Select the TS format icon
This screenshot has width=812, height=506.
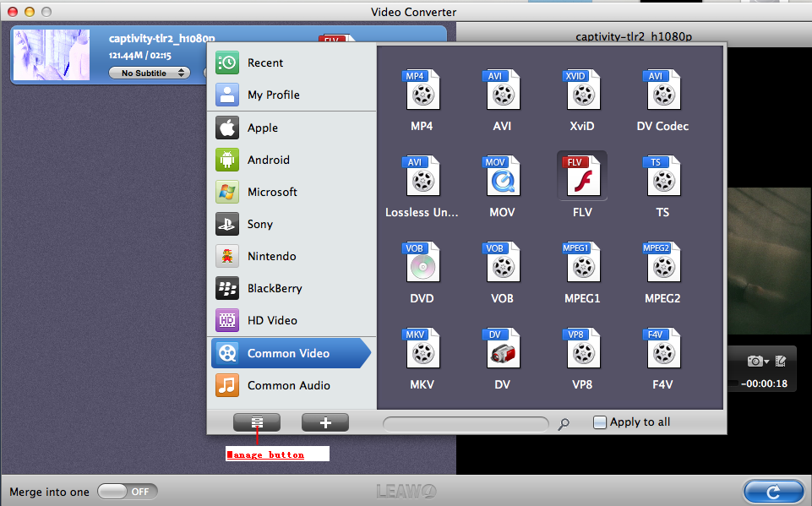point(662,177)
